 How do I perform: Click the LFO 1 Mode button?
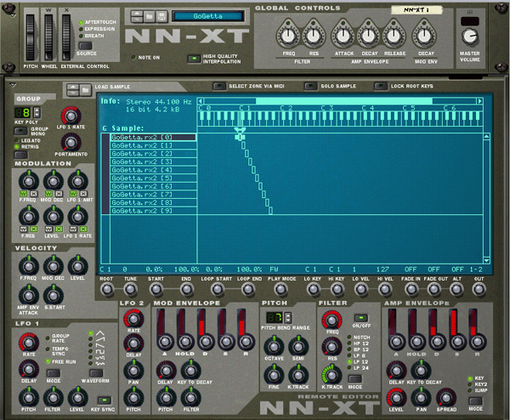tap(53, 373)
